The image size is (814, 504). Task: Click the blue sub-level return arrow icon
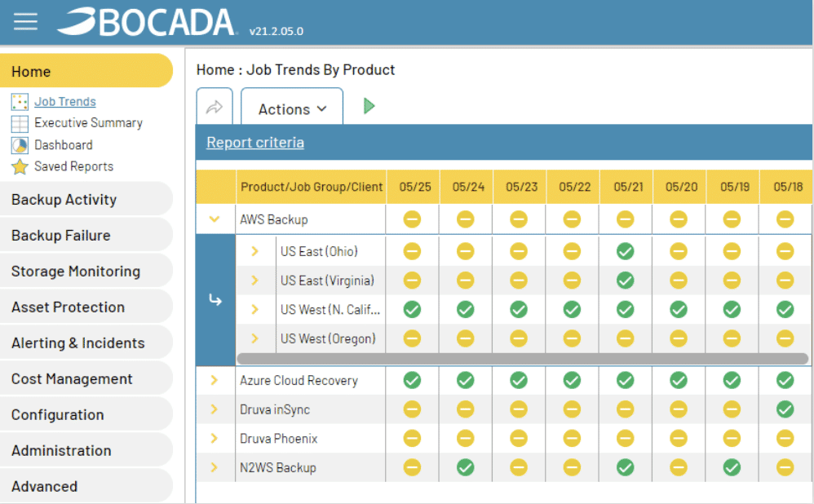[215, 300]
